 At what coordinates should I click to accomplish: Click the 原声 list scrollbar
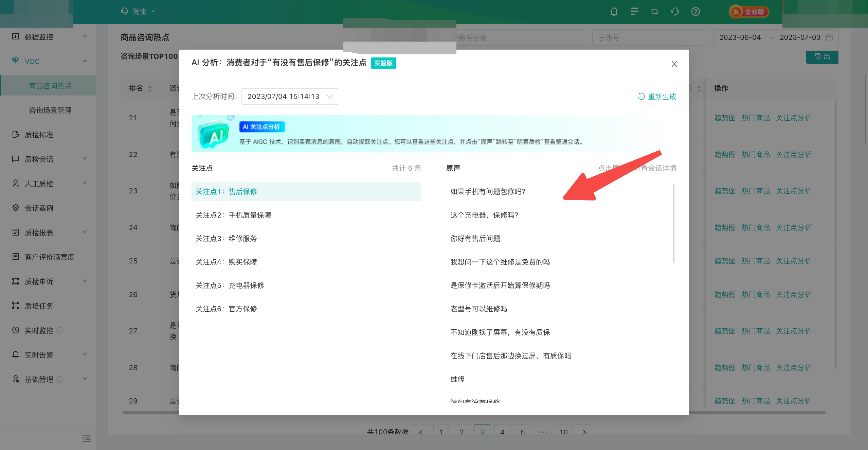pos(674,224)
